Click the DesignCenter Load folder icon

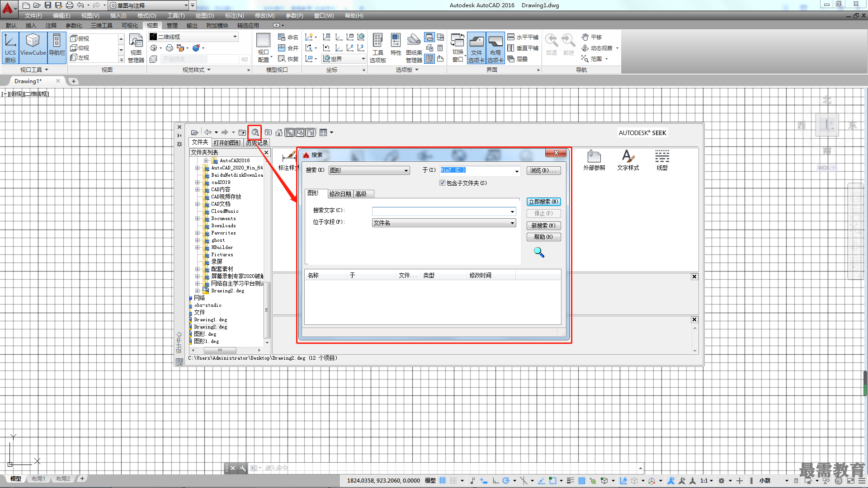click(194, 132)
